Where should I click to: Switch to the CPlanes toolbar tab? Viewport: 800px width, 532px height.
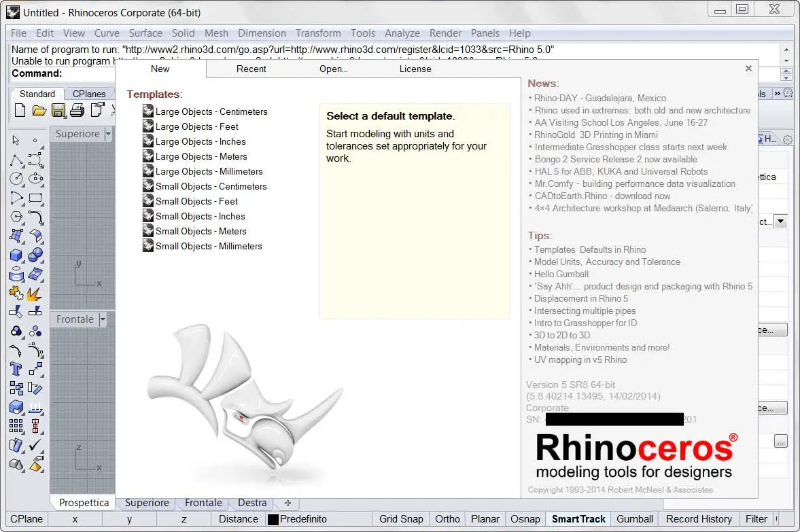[89, 94]
